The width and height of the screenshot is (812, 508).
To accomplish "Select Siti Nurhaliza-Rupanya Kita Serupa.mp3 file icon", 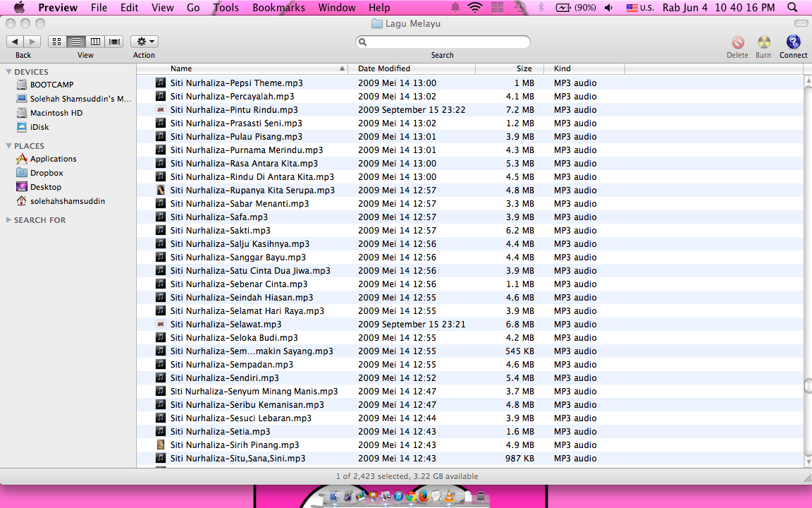I will [161, 190].
